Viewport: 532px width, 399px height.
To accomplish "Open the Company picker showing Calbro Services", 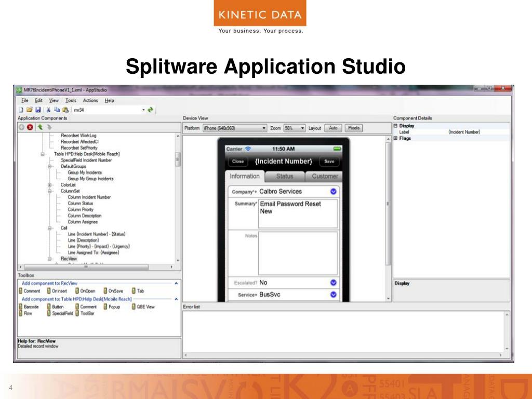I will click(334, 192).
